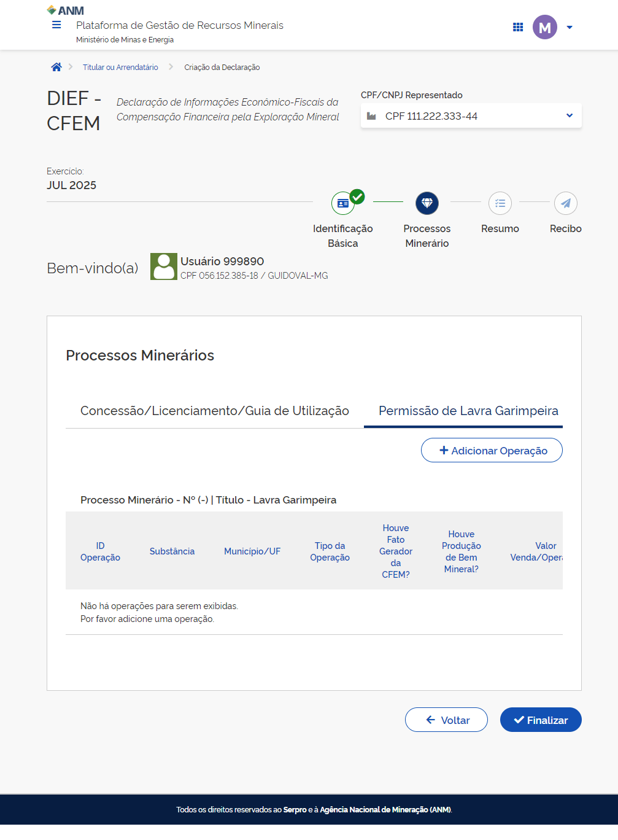Click the ANM logo

[66, 10]
